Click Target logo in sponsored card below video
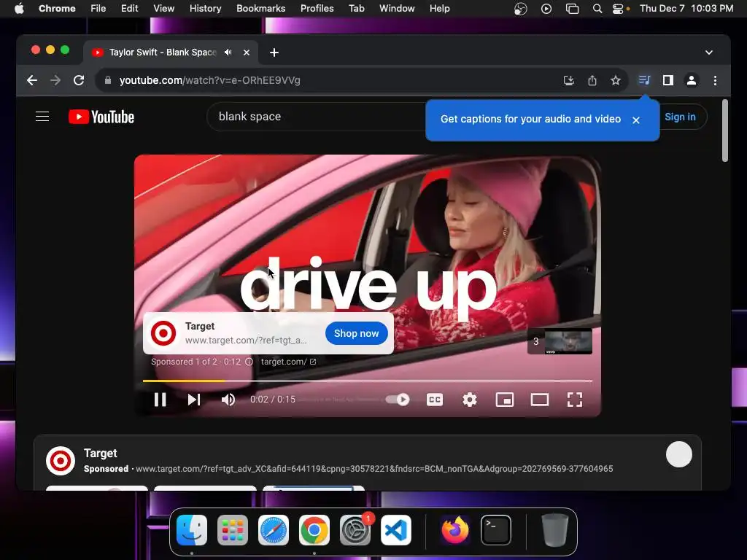The height and width of the screenshot is (560, 747). (x=61, y=461)
